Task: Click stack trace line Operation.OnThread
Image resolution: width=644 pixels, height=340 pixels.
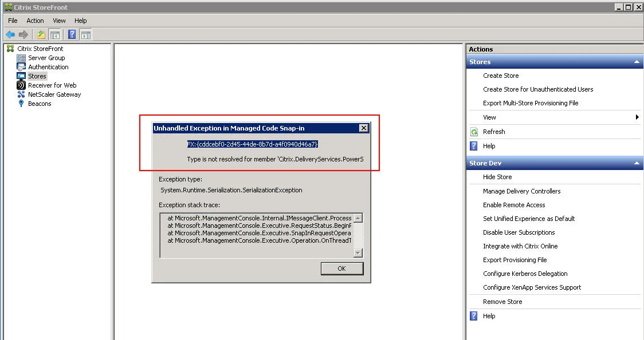Action: click(x=260, y=240)
